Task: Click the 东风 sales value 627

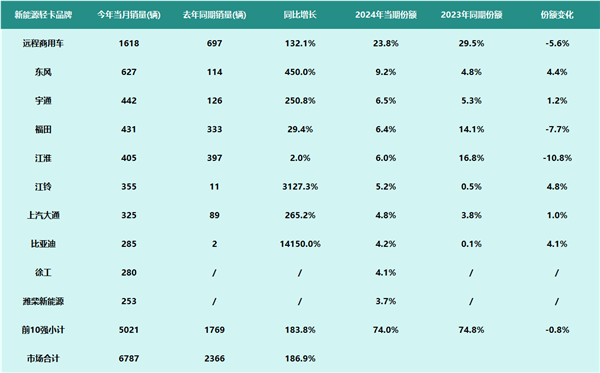Action: [129, 72]
